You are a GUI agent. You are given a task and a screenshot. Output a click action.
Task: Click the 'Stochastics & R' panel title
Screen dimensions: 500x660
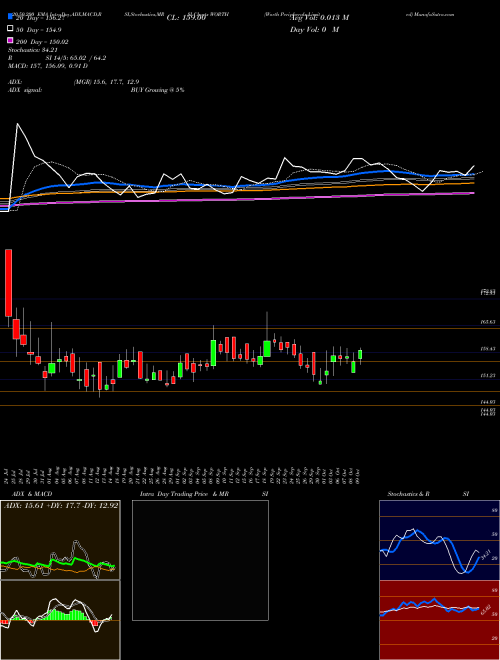(x=408, y=494)
